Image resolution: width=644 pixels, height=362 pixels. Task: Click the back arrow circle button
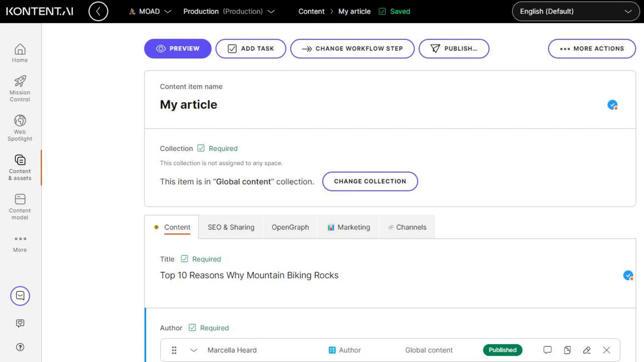(98, 12)
